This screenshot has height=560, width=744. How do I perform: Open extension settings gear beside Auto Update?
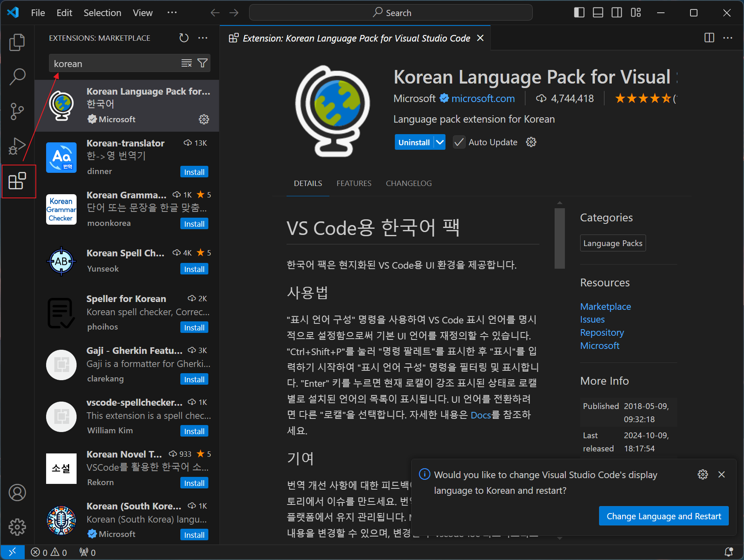point(531,142)
